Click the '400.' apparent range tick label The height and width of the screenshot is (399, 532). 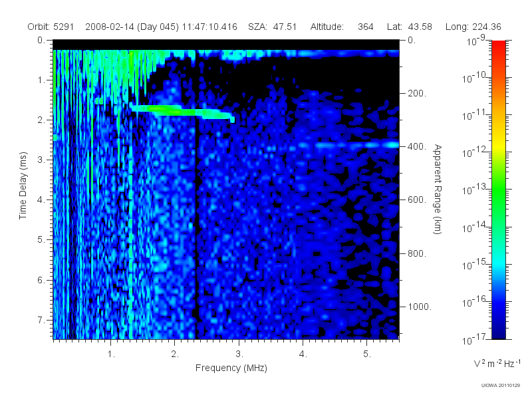click(x=417, y=146)
